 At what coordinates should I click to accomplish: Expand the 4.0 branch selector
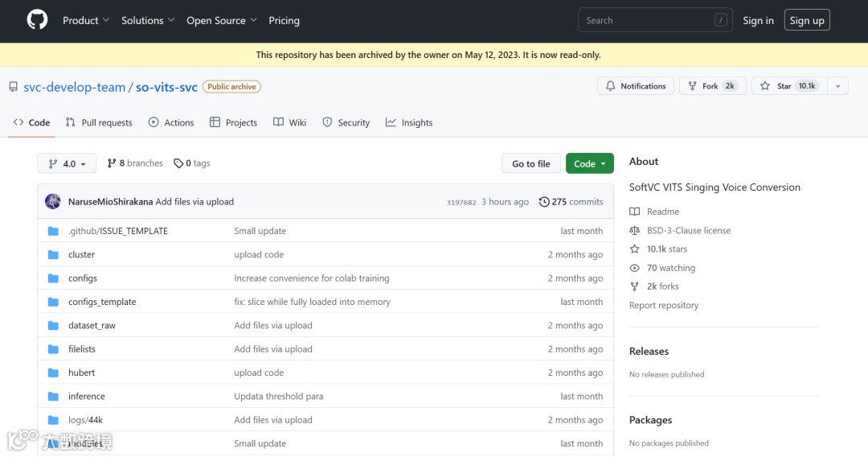[67, 163]
